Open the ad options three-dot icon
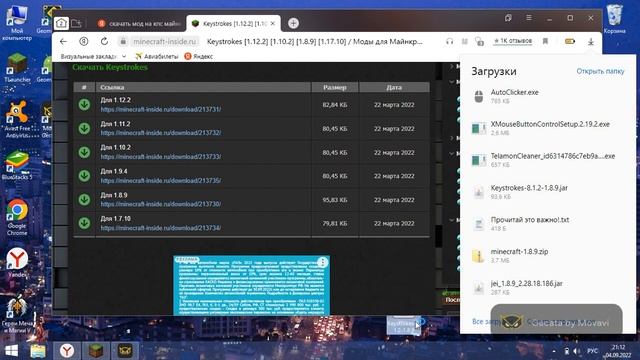640x360 pixels. pyautogui.click(x=322, y=262)
